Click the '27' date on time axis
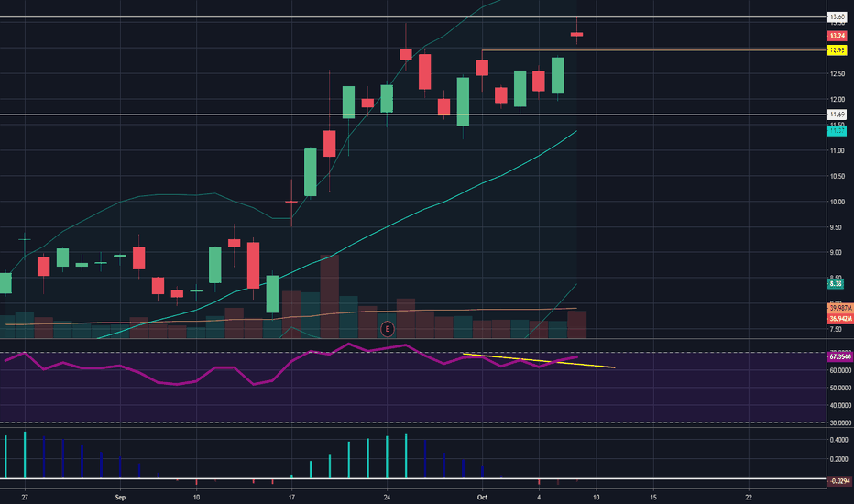Viewport: 854px width, 504px height. click(x=25, y=497)
